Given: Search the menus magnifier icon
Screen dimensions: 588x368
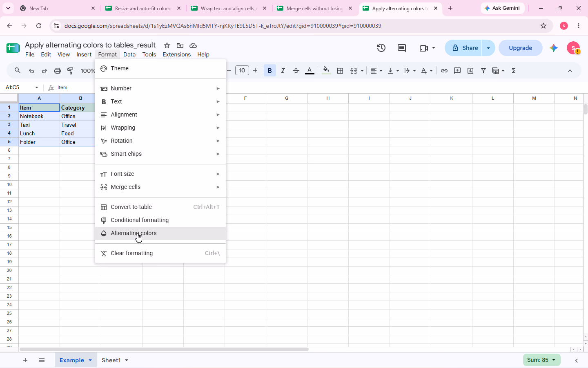Looking at the screenshot, I should click(18, 71).
